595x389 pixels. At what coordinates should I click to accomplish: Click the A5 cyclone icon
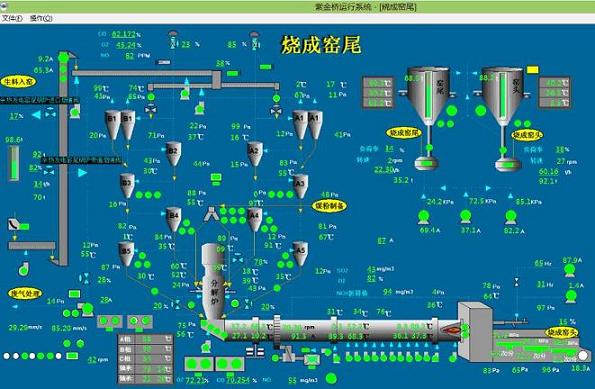(300, 254)
